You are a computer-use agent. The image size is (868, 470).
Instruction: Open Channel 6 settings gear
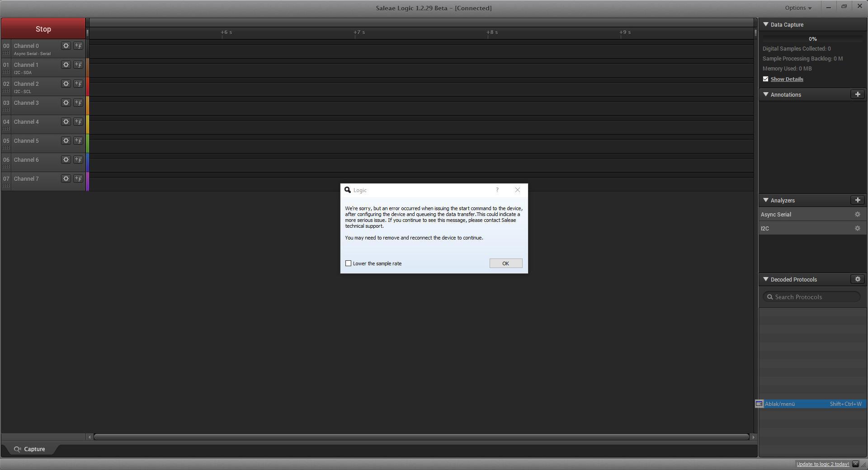coord(66,160)
